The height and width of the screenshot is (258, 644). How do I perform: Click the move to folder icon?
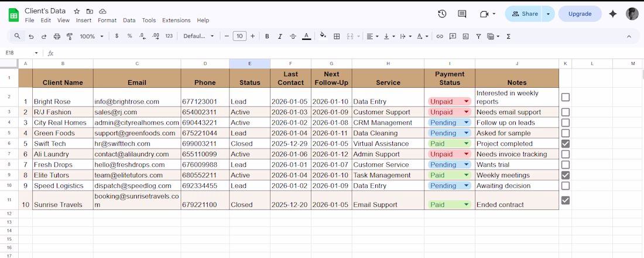click(x=90, y=12)
